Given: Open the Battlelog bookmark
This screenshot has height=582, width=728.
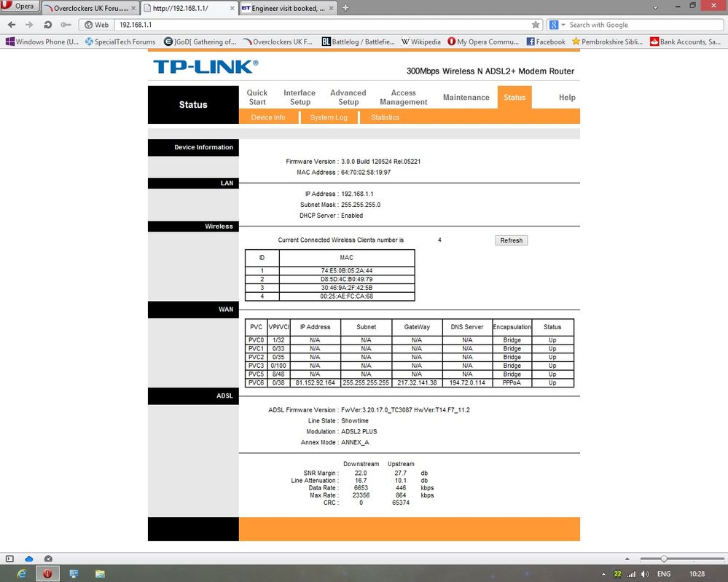Looking at the screenshot, I should (358, 42).
